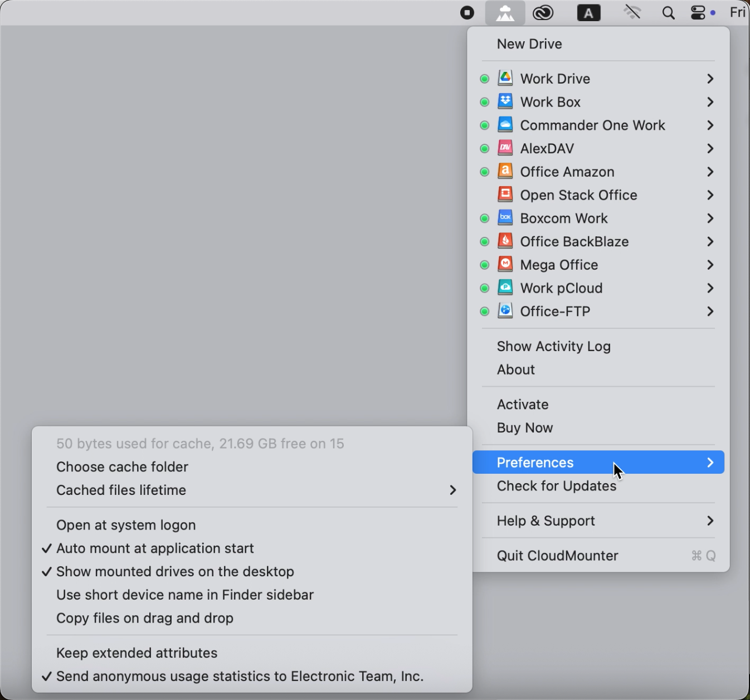
Task: Select Choose cache folder
Action: point(252,467)
